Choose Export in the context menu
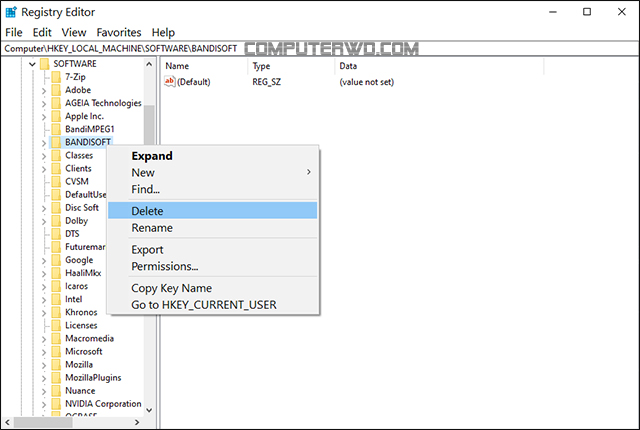The height and width of the screenshot is (430, 640). [213, 249]
